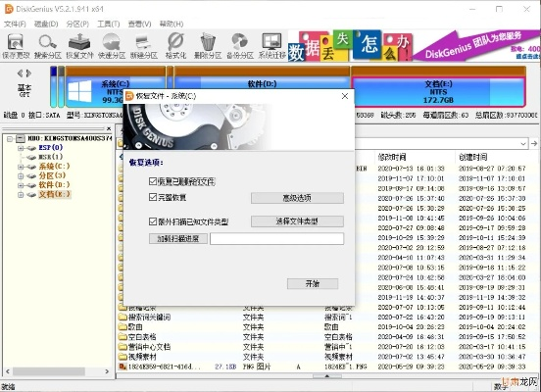Click the scan progress file path field
Screen dimensions: 541x392
tap(276, 238)
